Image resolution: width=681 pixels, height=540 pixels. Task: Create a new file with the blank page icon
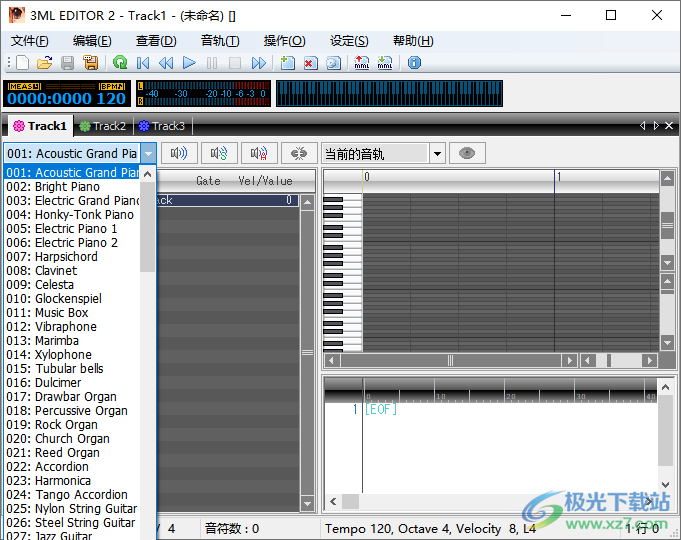pyautogui.click(x=22, y=63)
